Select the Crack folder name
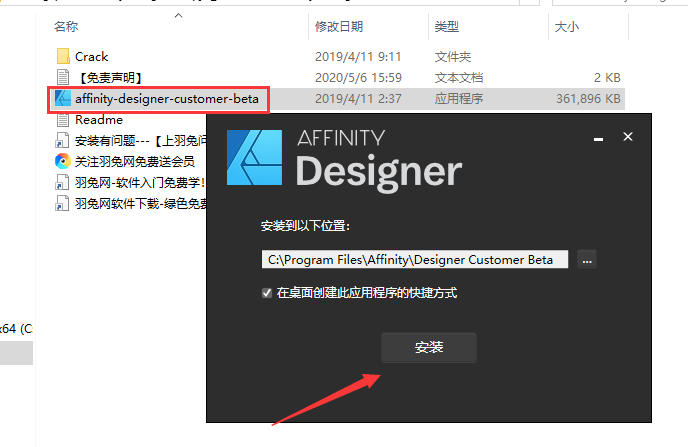 [x=91, y=57]
